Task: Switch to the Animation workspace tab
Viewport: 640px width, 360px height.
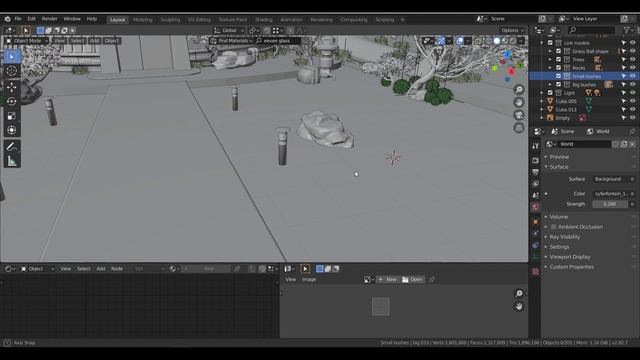Action: coord(291,20)
